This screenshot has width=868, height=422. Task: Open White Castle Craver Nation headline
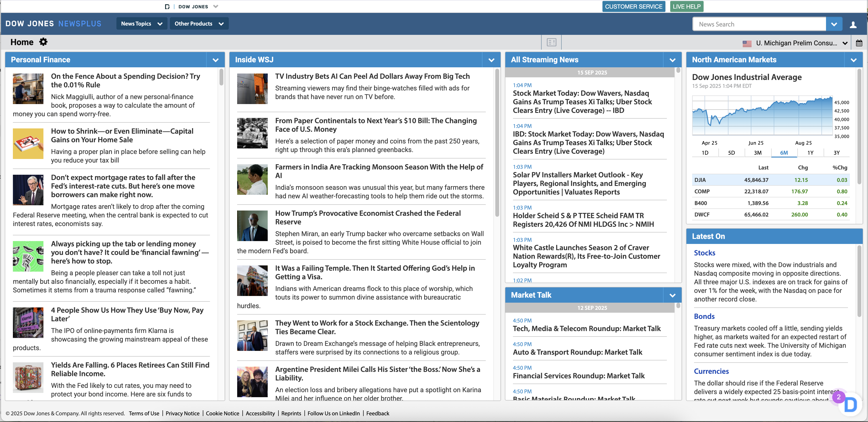tap(586, 256)
